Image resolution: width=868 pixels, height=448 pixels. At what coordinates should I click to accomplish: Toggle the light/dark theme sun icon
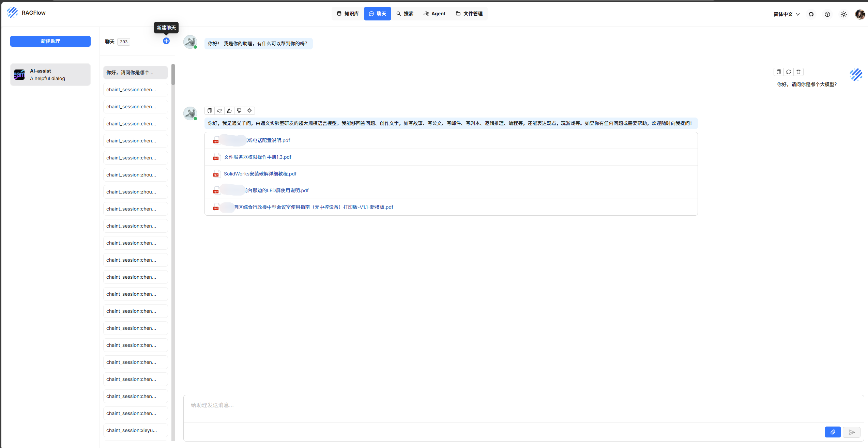[x=843, y=14]
